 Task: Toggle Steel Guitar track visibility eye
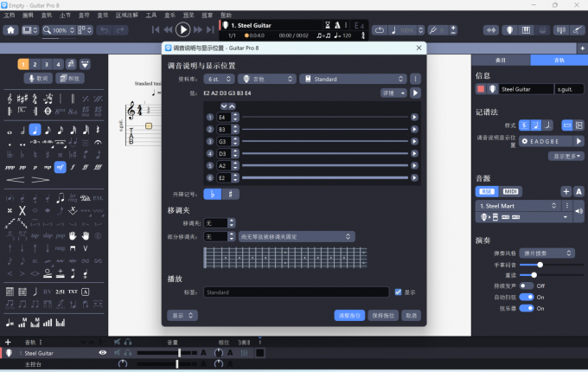[x=102, y=353]
